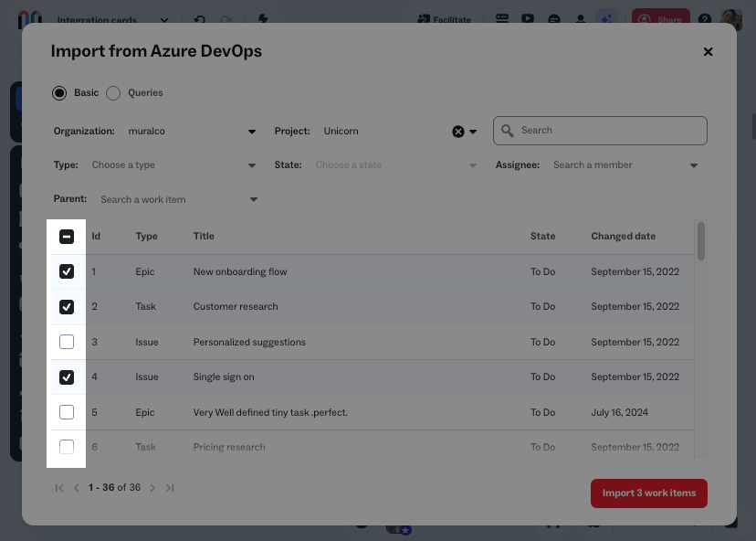Click Import 3 work items button
Image resolution: width=756 pixels, height=541 pixels.
[x=649, y=493]
